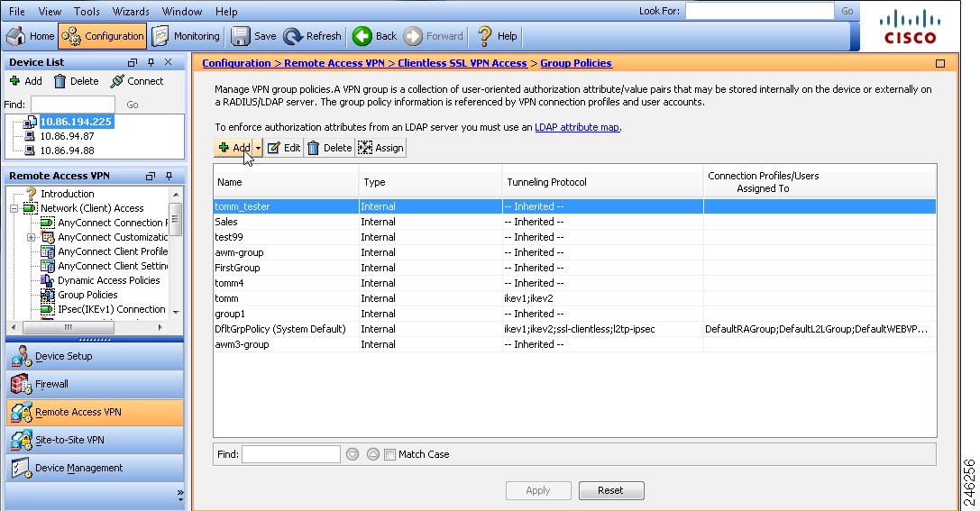Toggle the Match Case checkbox

pyautogui.click(x=390, y=455)
